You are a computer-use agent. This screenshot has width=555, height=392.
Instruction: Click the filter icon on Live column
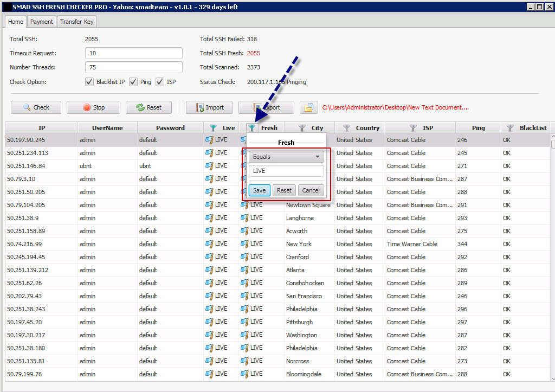tap(214, 128)
